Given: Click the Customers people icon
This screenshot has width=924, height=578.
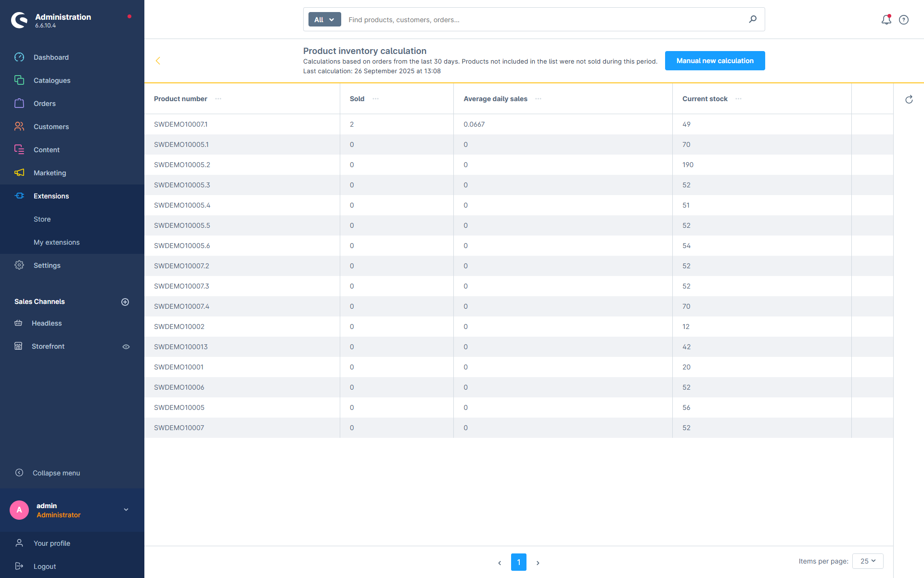Looking at the screenshot, I should [x=19, y=127].
